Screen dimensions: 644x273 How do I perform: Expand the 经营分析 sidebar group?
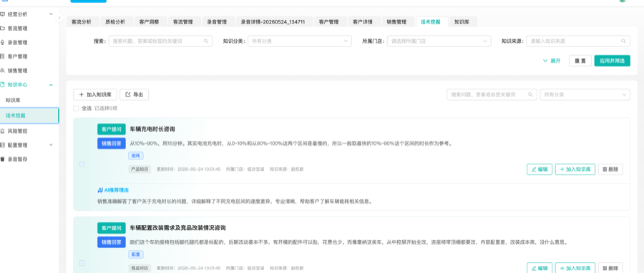coord(51,14)
